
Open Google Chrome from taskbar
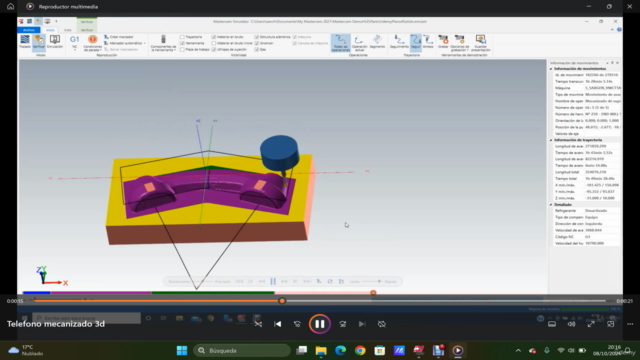click(360, 350)
